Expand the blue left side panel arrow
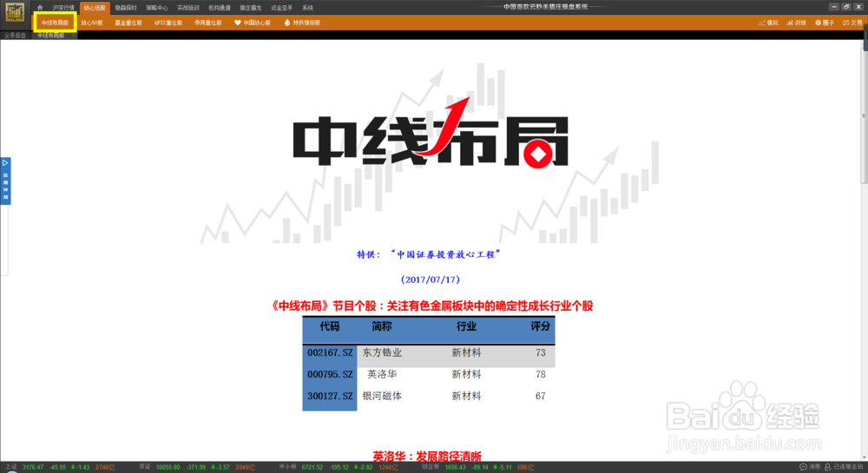868x473 pixels. 5,162
